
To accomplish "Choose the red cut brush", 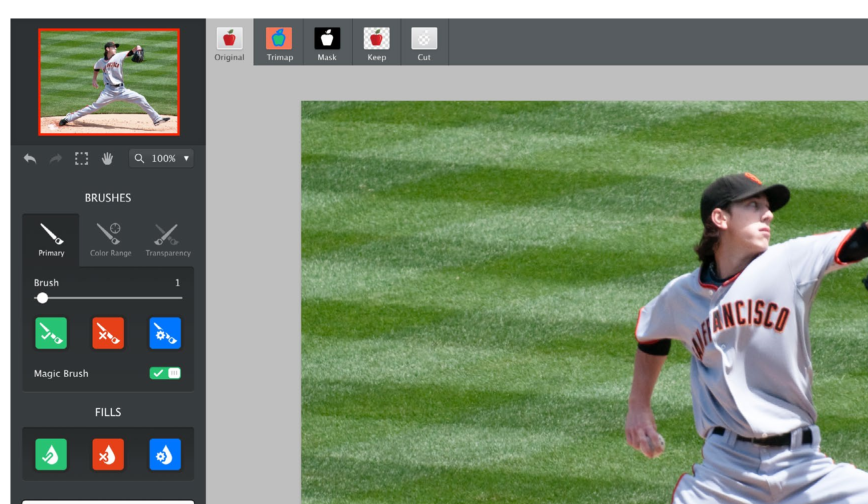I will pos(108,333).
